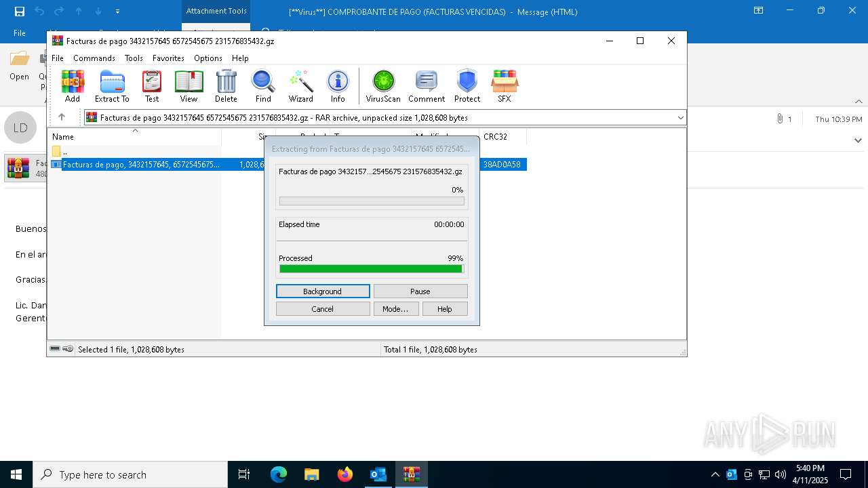The height and width of the screenshot is (488, 868).
Task: Click the Protect shield icon
Action: (x=467, y=86)
